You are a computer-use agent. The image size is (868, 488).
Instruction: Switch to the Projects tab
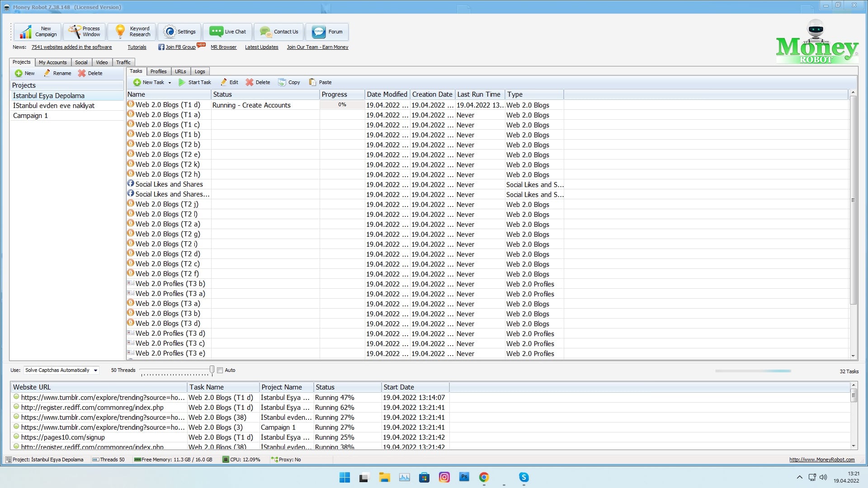point(22,62)
